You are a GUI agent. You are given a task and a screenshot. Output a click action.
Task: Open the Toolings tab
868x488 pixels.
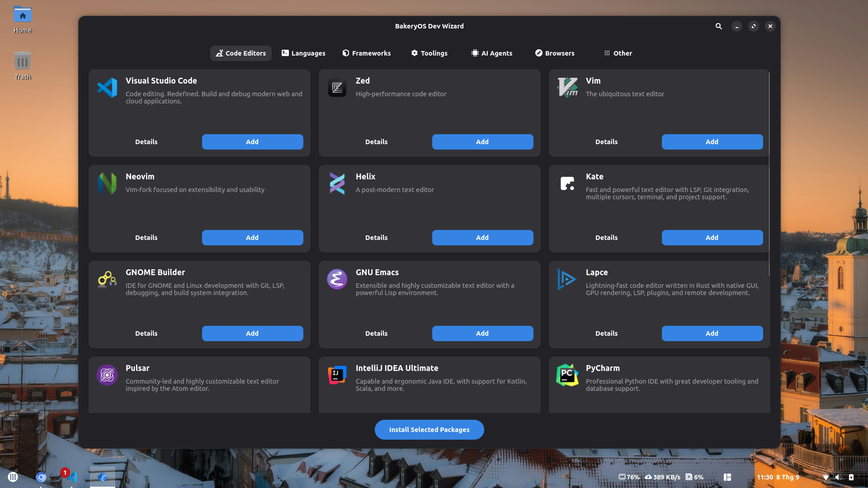click(x=429, y=53)
